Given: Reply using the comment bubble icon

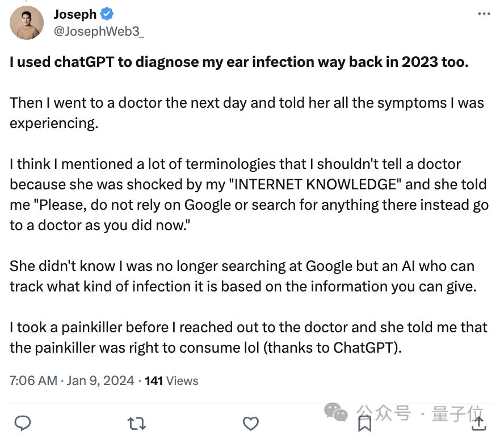Looking at the screenshot, I should pos(23,423).
